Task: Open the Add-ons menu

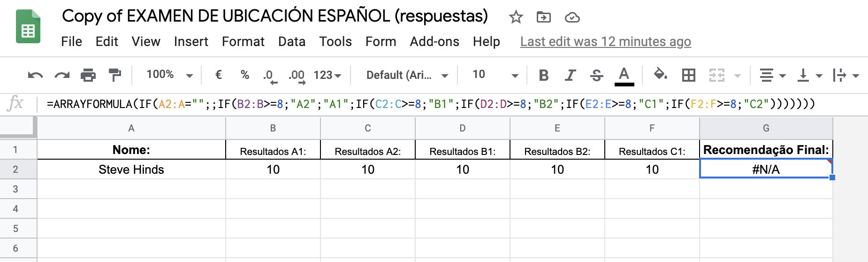Action: (434, 42)
